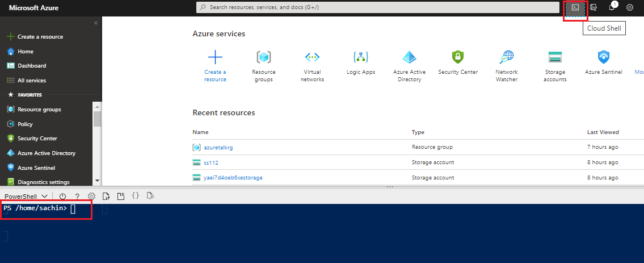This screenshot has height=263, width=644.
Task: Open the notifications bell
Action: (x=612, y=7)
